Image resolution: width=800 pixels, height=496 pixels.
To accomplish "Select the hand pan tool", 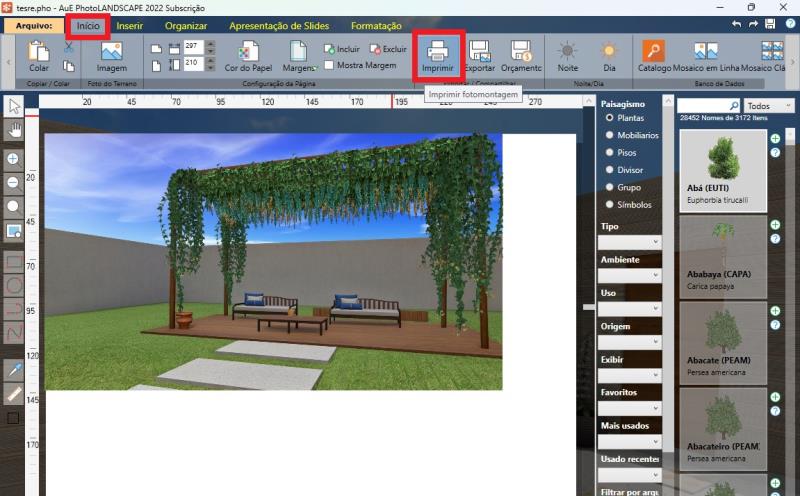I will tap(14, 130).
